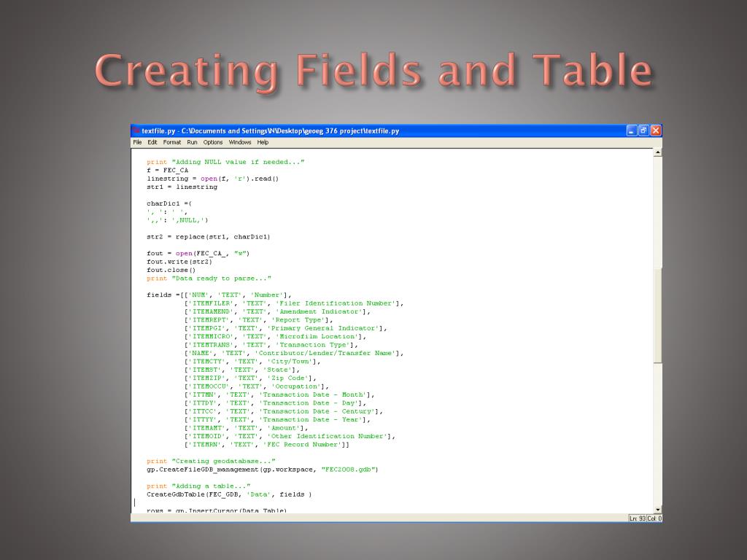Click the line 'str1 = linestring'
The width and height of the screenshot is (747, 560).
[182, 187]
